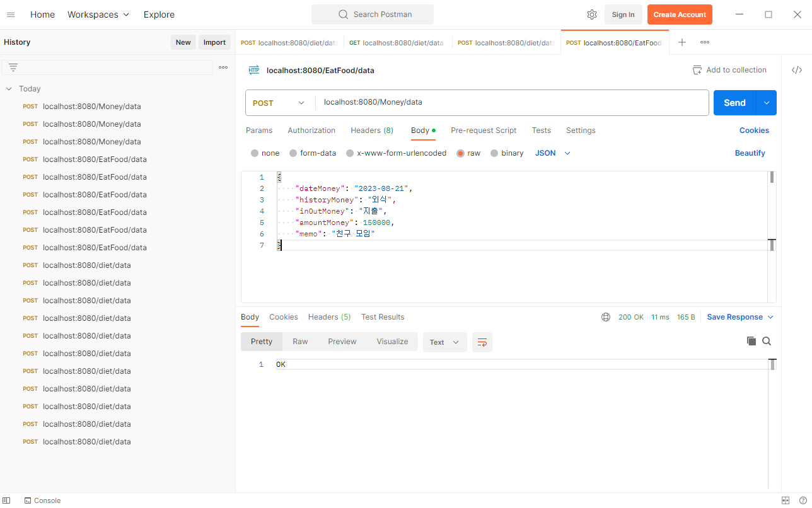This screenshot has width=812, height=508.
Task: Open the Pre-request Script tab
Action: pyautogui.click(x=484, y=130)
